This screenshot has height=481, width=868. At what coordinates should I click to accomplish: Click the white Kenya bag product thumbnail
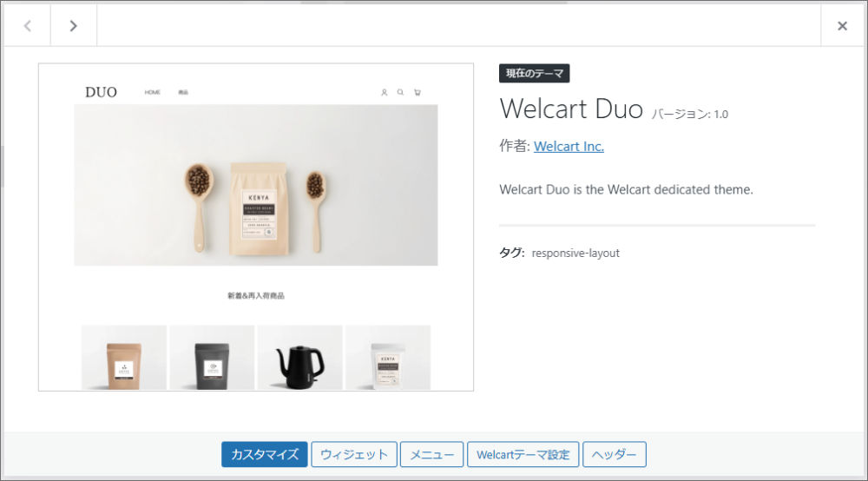point(388,358)
